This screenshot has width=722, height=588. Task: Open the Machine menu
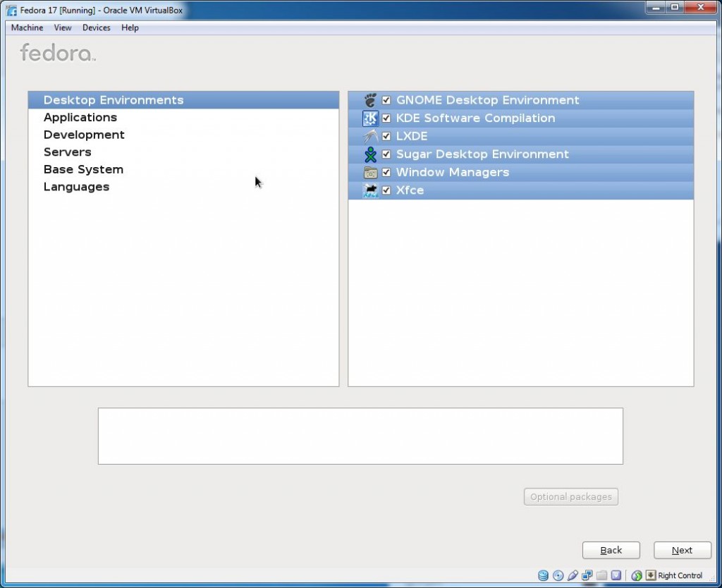pos(27,27)
